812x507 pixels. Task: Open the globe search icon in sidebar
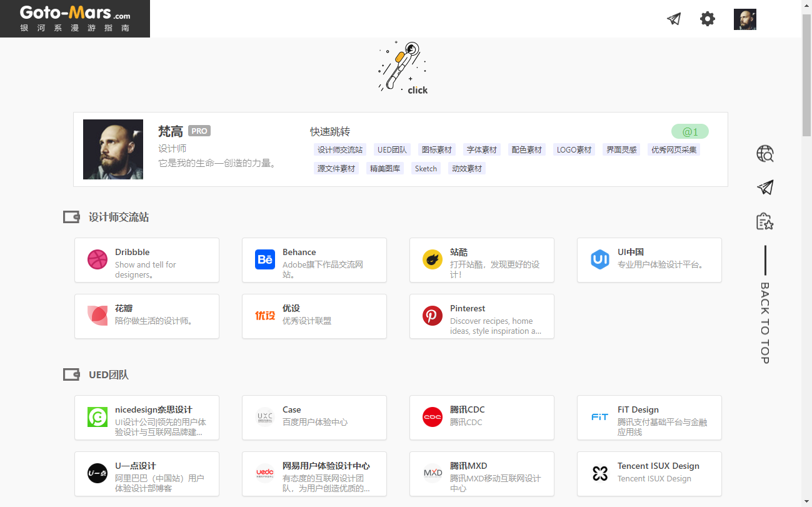tap(765, 153)
